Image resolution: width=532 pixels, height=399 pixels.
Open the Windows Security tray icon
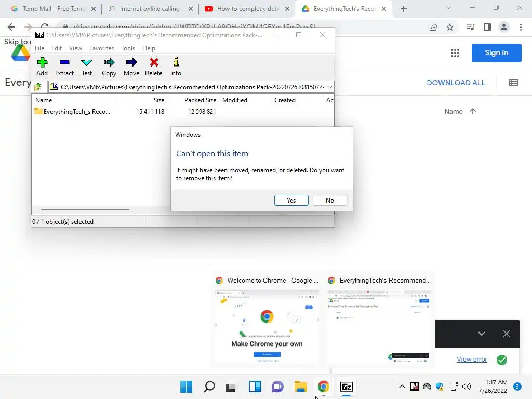pyautogui.click(x=440, y=387)
